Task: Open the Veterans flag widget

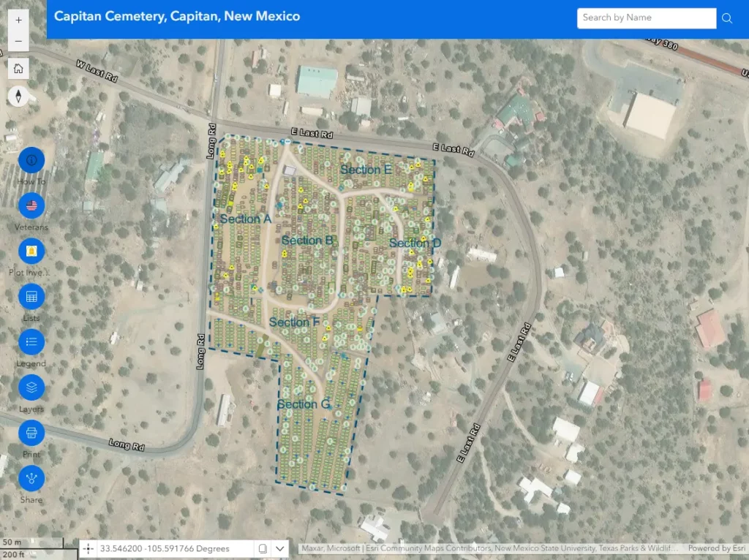Action: point(31,205)
